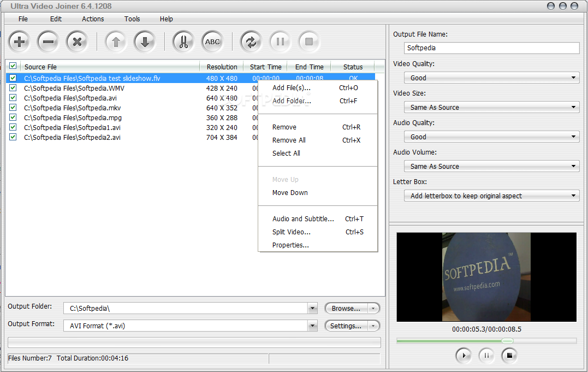The height and width of the screenshot is (372, 588).
Task: Click the Move Down arrow toolbar icon
Action: tap(145, 42)
